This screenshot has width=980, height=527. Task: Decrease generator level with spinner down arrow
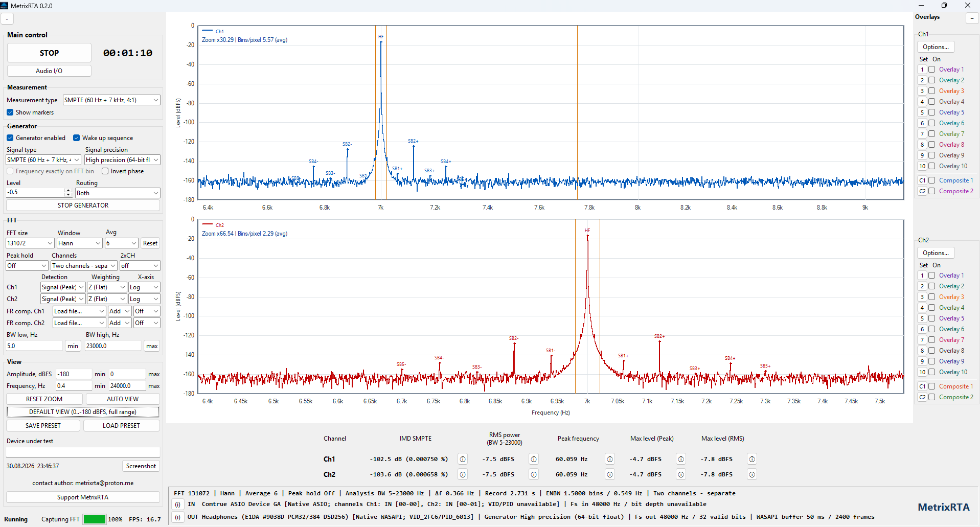click(68, 195)
